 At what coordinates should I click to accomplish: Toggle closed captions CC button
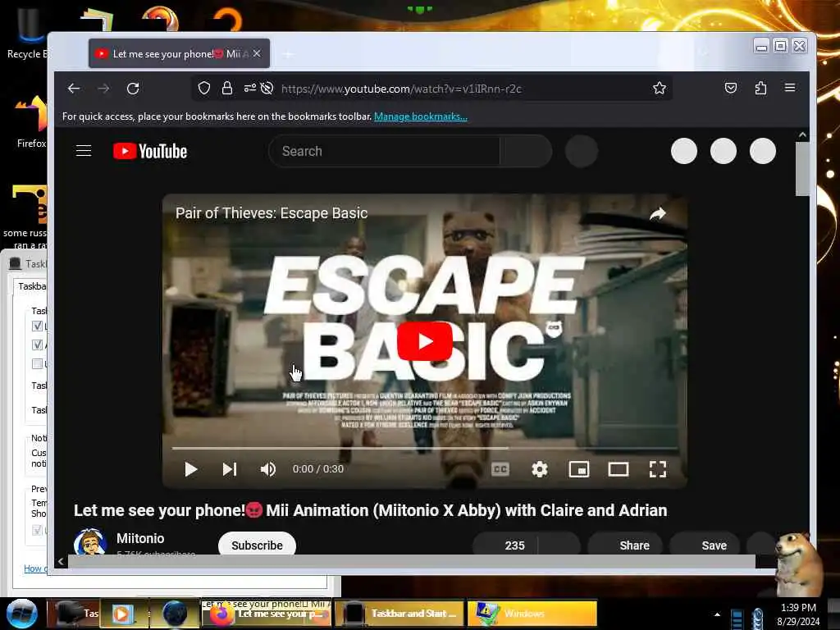500,469
